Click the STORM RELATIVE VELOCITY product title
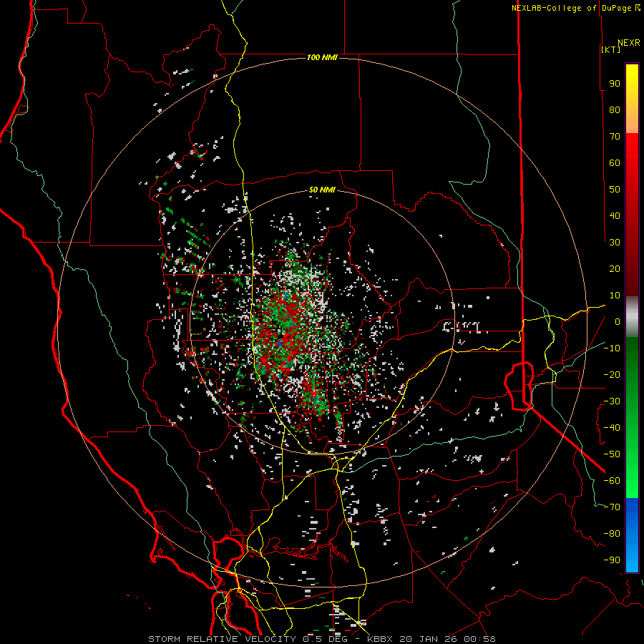Image resolution: width=644 pixels, height=644 pixels. (222, 639)
